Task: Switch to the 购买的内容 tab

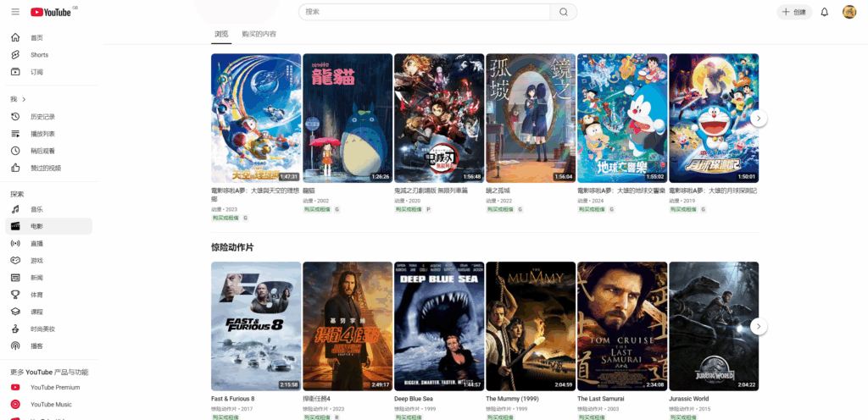Action: [x=259, y=34]
